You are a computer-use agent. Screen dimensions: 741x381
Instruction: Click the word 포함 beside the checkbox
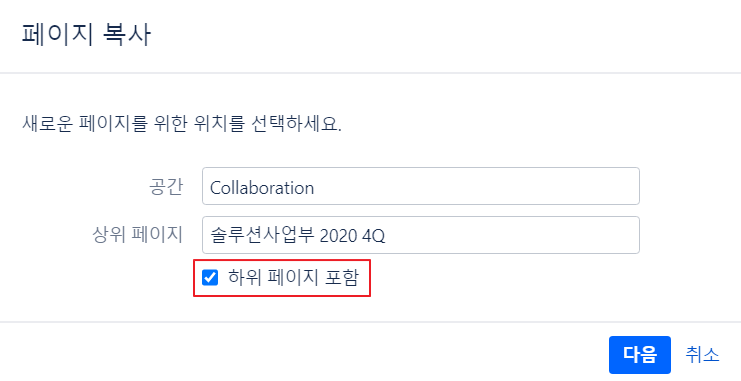(342, 277)
